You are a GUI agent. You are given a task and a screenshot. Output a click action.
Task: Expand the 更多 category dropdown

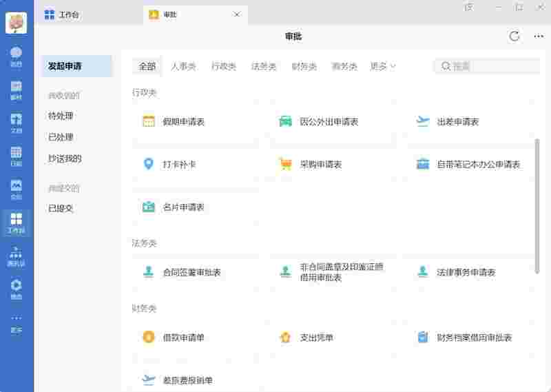383,66
